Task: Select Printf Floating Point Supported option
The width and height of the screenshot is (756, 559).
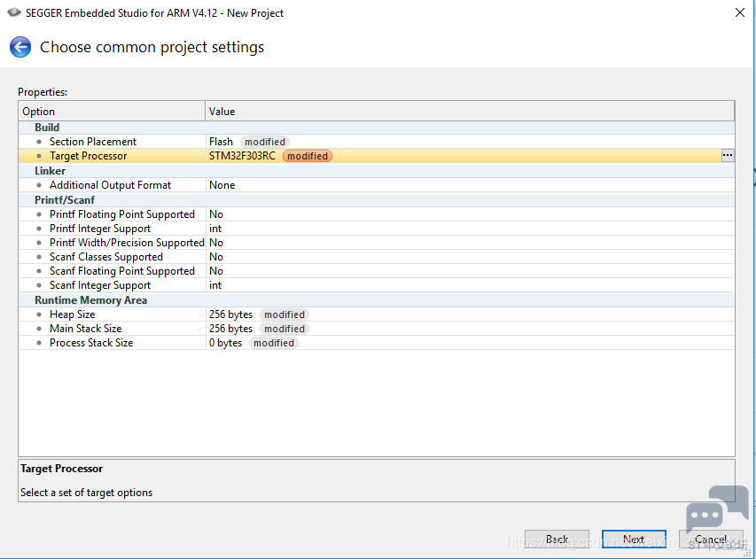Action: pos(122,214)
